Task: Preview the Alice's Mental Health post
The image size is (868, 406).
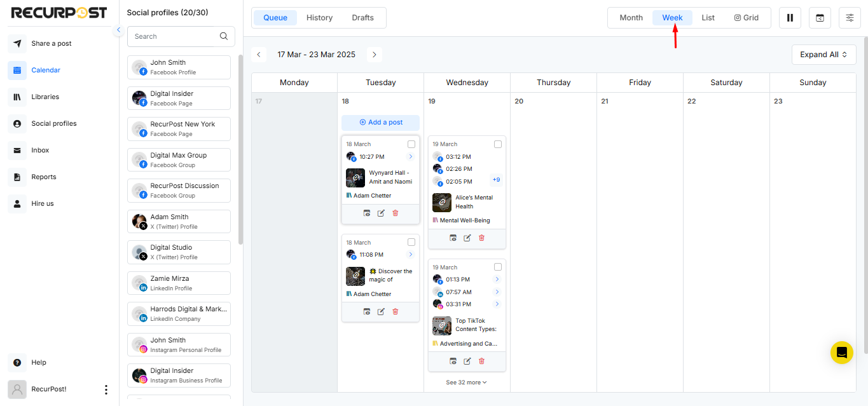Action: click(x=453, y=238)
